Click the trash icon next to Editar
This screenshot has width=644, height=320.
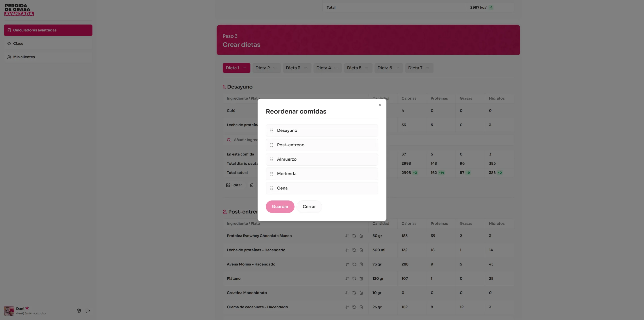(x=252, y=185)
